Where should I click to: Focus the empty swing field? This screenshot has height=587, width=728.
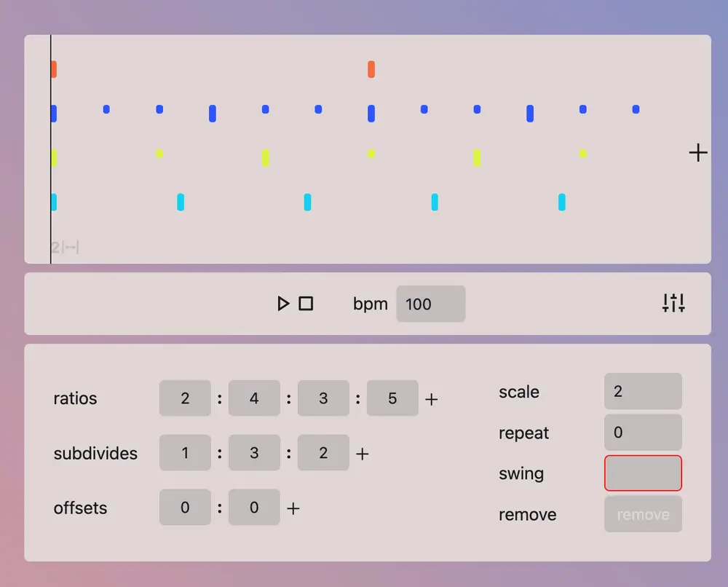pos(643,473)
